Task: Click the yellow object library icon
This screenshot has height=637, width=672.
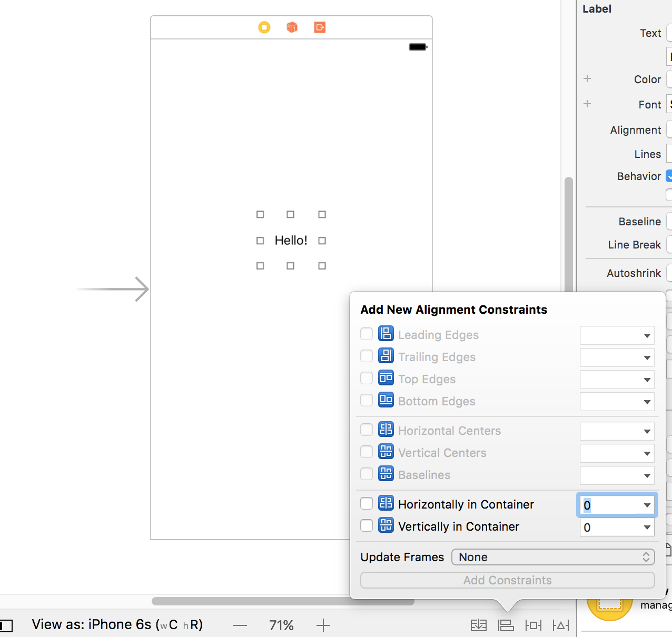Action: click(x=610, y=609)
